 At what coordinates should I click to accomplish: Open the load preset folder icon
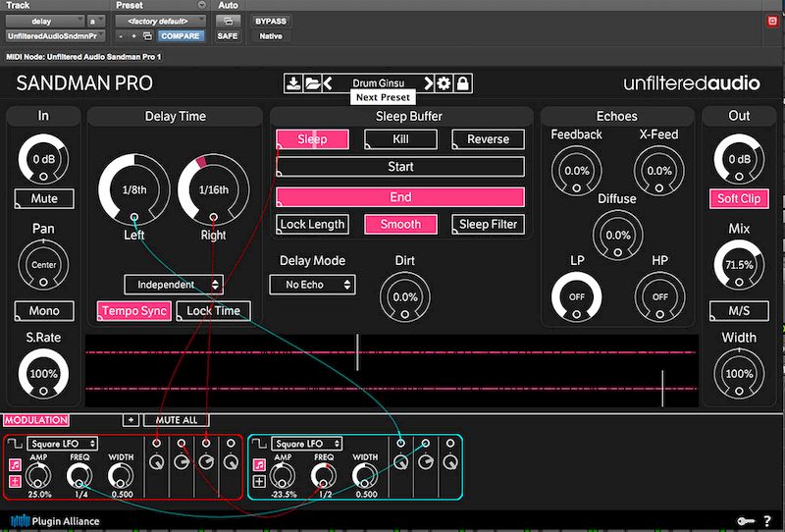(312, 83)
